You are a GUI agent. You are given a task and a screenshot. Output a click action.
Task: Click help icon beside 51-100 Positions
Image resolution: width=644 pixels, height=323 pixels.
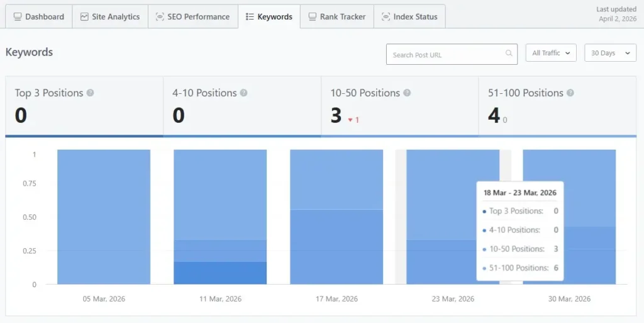570,93
